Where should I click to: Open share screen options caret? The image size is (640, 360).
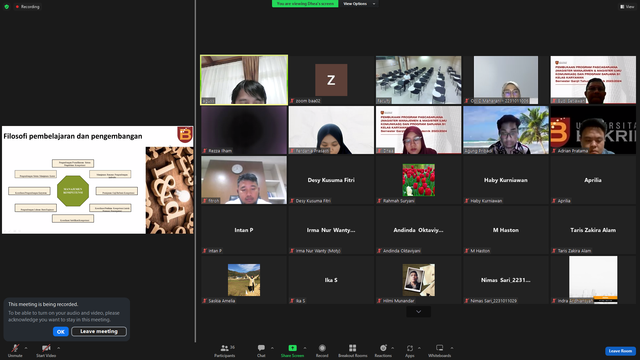(x=305, y=348)
